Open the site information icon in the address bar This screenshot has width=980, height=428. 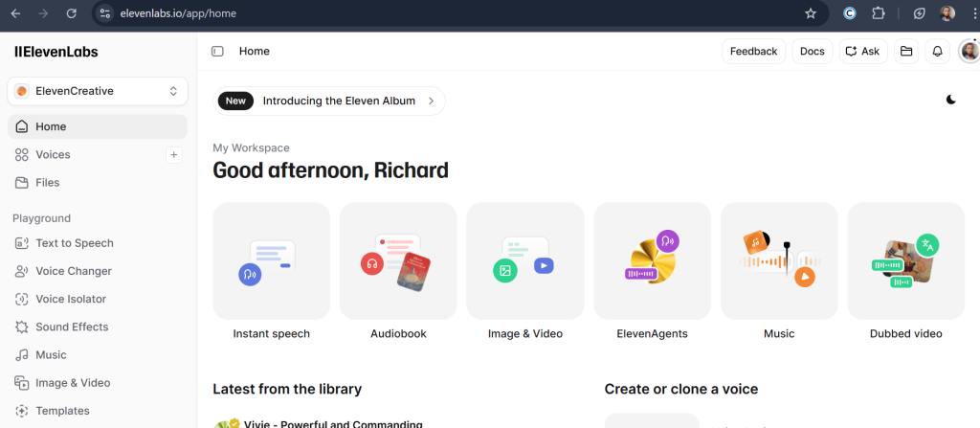(105, 13)
